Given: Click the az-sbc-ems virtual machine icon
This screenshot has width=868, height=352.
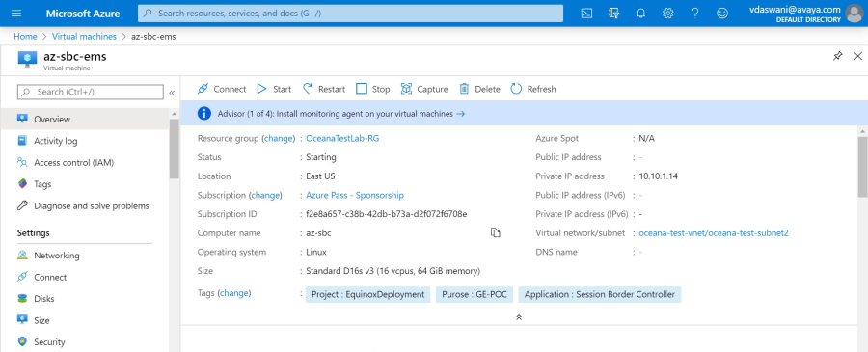Looking at the screenshot, I should [28, 59].
